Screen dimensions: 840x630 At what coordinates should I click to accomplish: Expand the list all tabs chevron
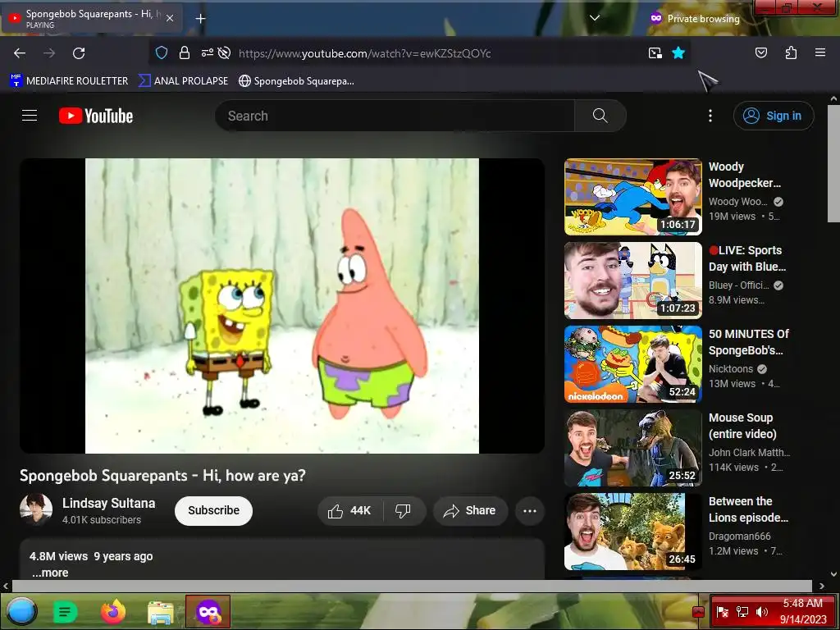pos(594,18)
